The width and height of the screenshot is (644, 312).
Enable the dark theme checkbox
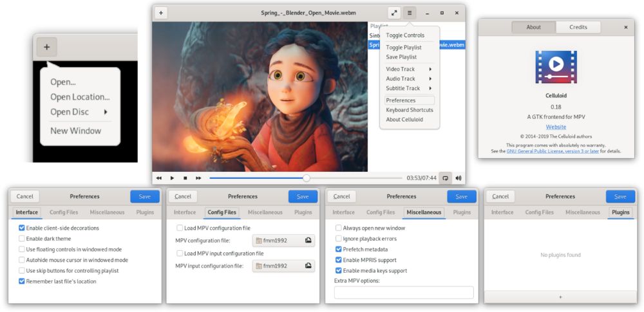22,239
